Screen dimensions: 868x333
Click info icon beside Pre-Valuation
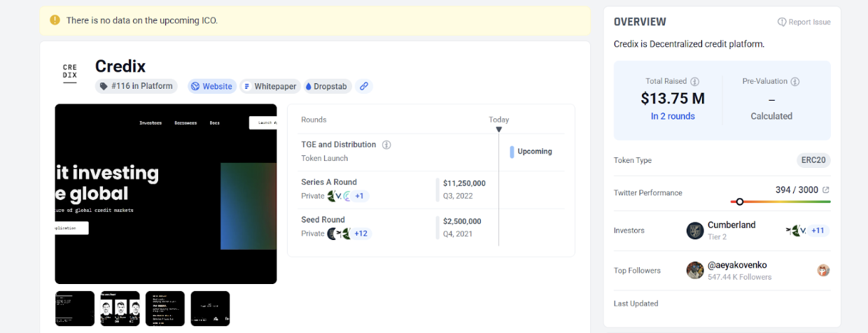pyautogui.click(x=794, y=81)
